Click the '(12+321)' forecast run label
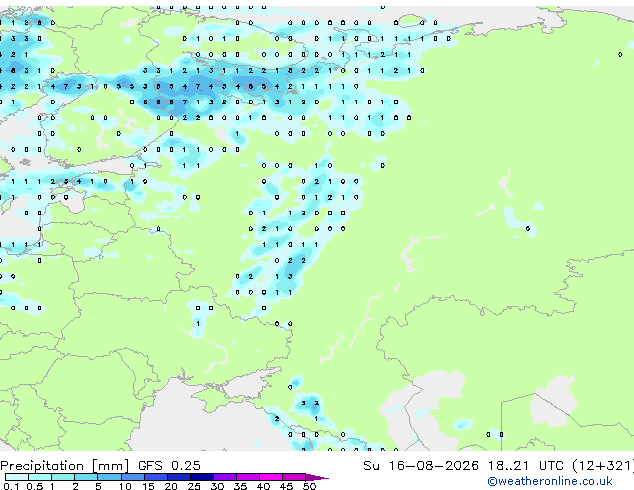 tap(603, 466)
